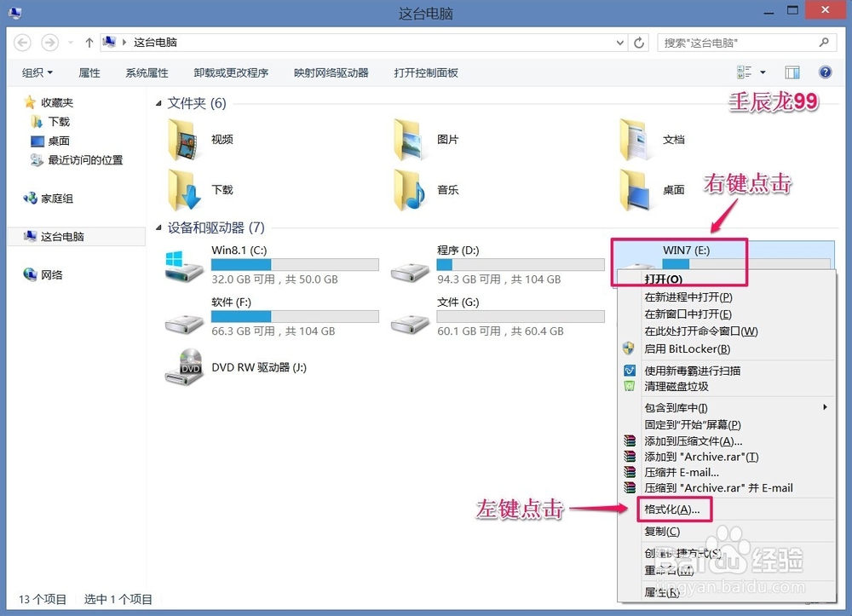The width and height of the screenshot is (852, 616).
Task: Choose 在此处打开命令窗口(W)
Action: pos(701,331)
